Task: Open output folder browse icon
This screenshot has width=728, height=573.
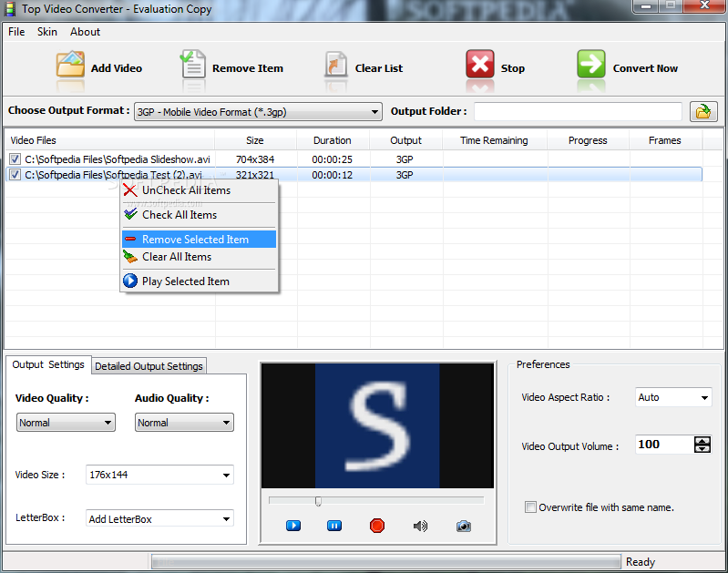Action: (x=702, y=112)
